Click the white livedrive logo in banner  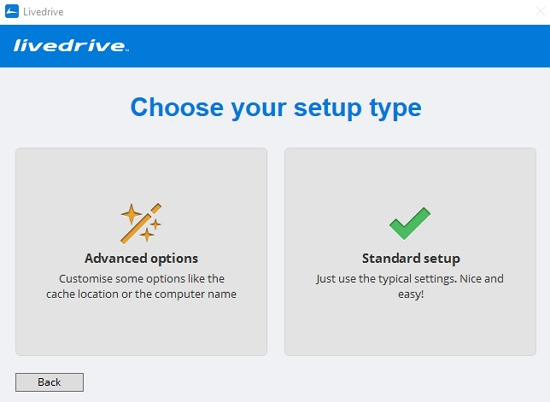71,46
